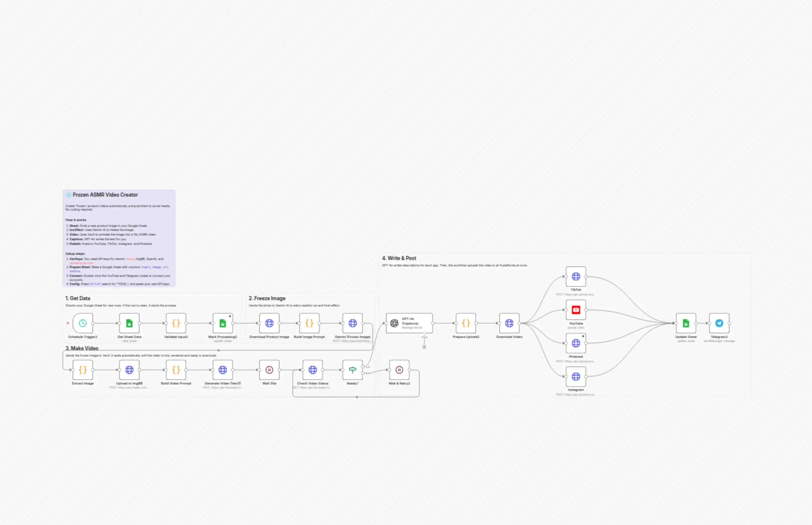Click the Kie.ai link in setup steps
This screenshot has width=812, height=525.
[130, 259]
